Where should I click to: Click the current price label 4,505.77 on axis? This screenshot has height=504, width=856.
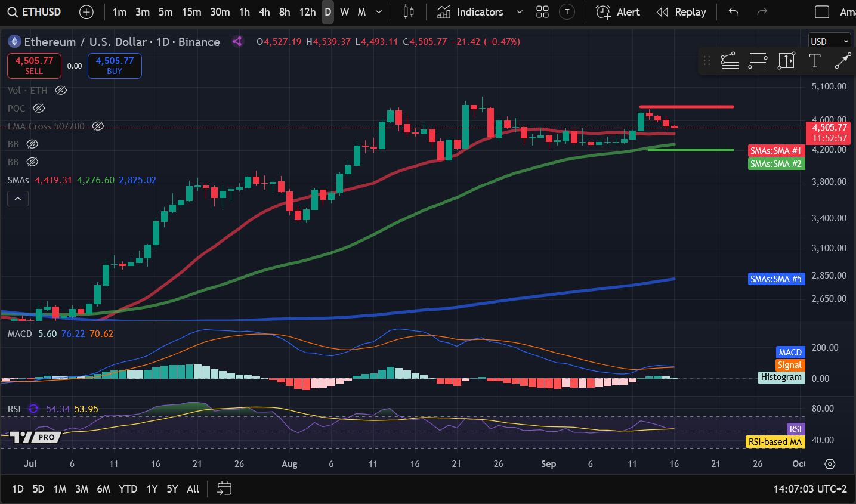[x=829, y=127]
